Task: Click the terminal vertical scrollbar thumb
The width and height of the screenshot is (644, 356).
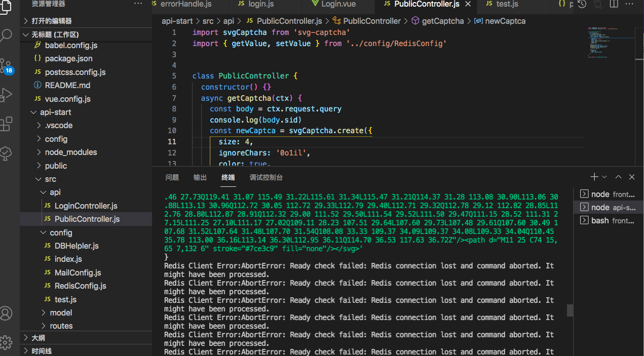Action: 570,310
